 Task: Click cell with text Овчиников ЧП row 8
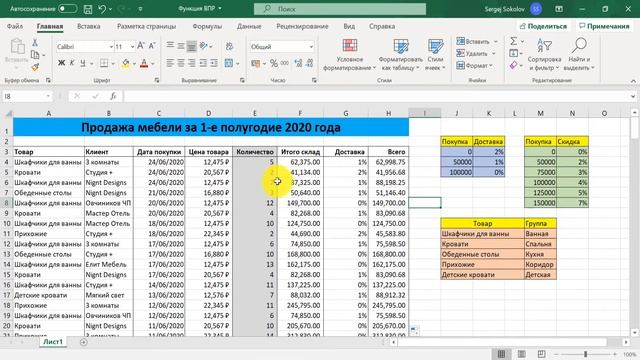pyautogui.click(x=108, y=203)
